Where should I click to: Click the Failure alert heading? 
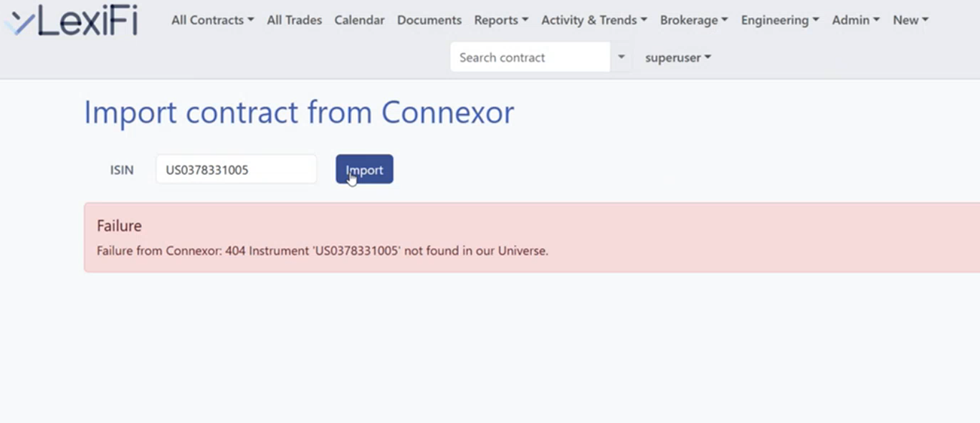(119, 226)
